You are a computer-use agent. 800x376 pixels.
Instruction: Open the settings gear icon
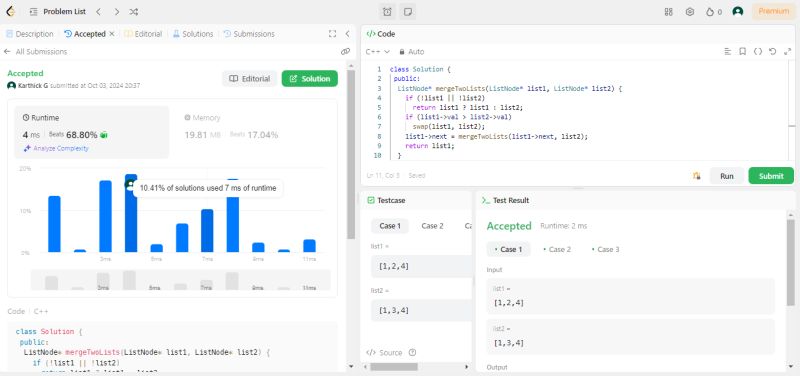tap(690, 12)
